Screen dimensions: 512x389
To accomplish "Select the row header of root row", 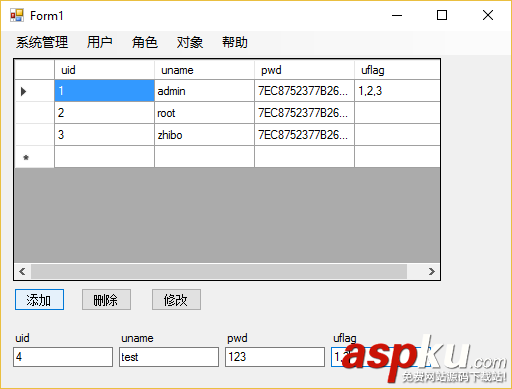I will tap(35, 113).
